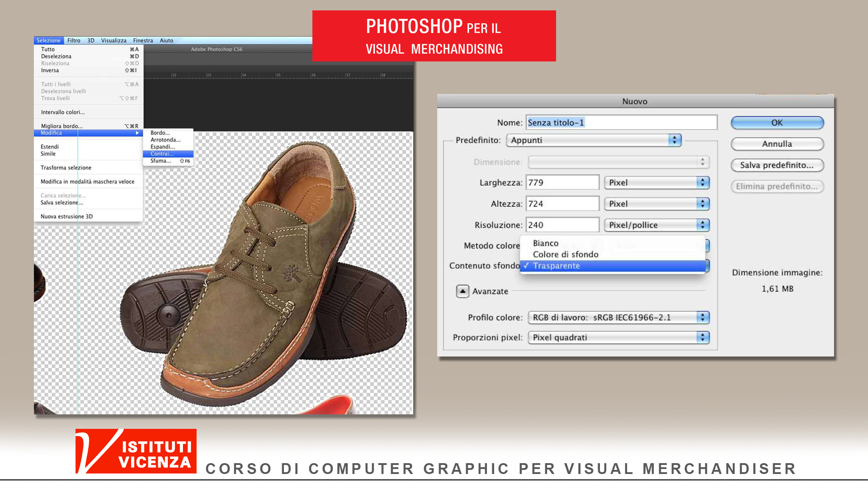Open the Altezza Pixel unit dropdown
868x488 pixels.
657,204
